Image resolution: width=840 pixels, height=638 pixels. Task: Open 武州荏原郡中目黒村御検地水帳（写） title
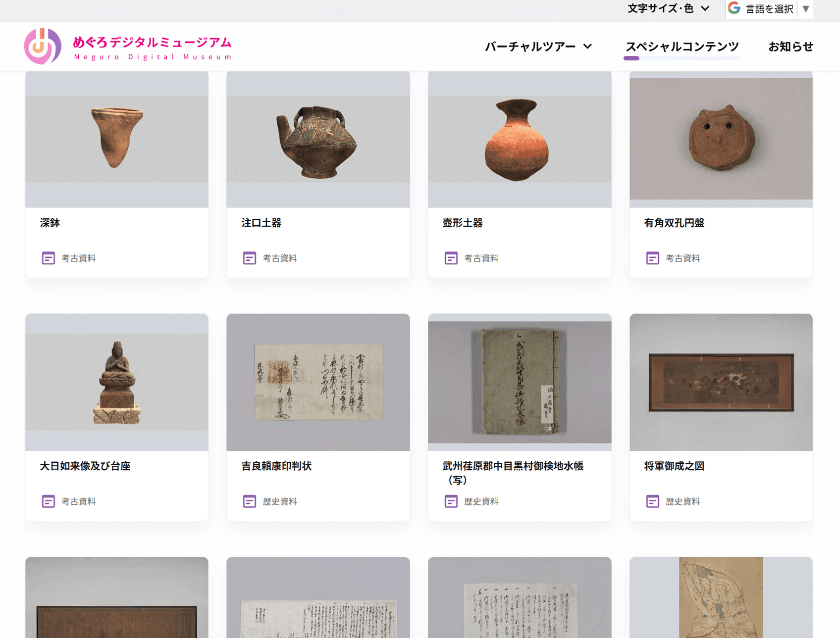513,473
